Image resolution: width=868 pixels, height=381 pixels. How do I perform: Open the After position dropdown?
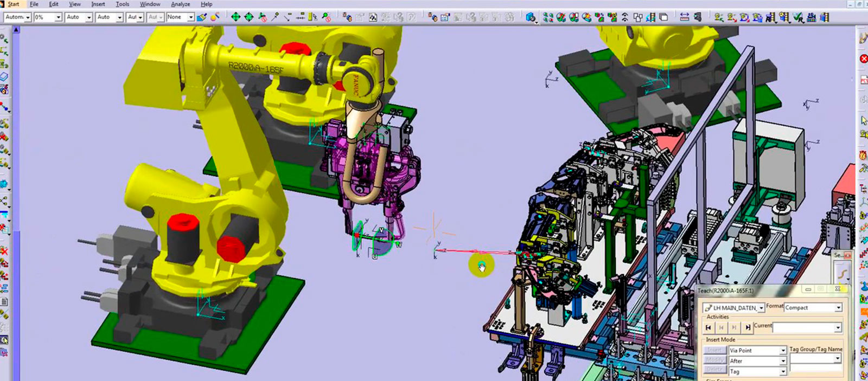coord(783,361)
